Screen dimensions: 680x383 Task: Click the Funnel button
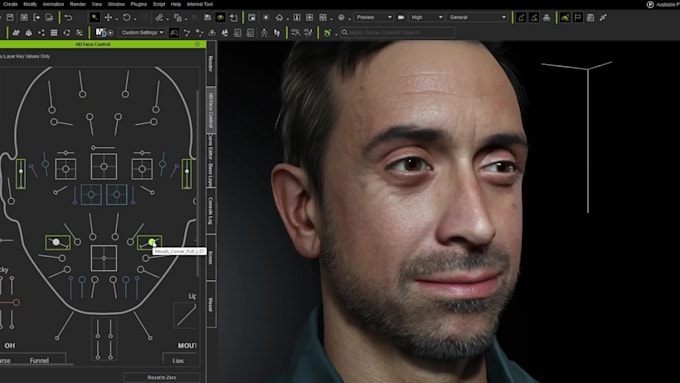(x=39, y=360)
